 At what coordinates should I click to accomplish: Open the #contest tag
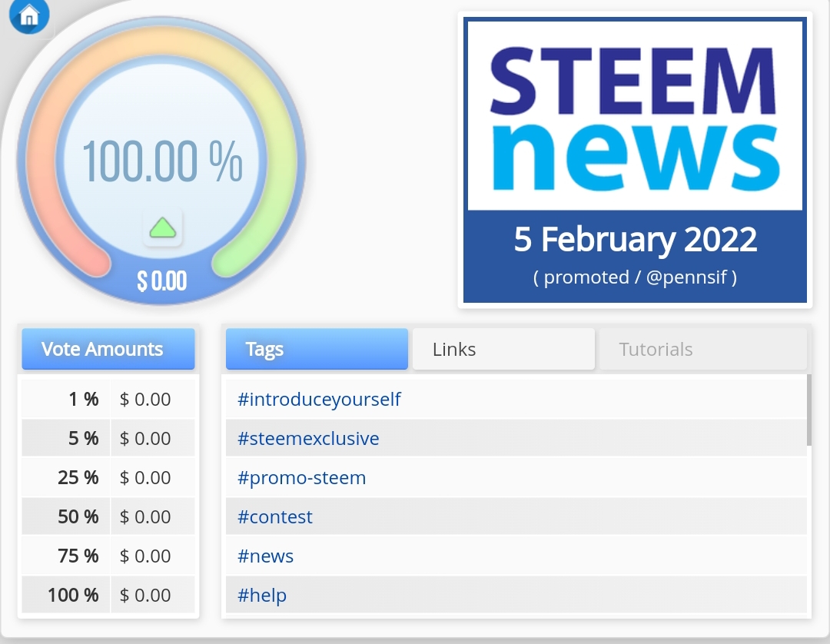click(x=275, y=516)
